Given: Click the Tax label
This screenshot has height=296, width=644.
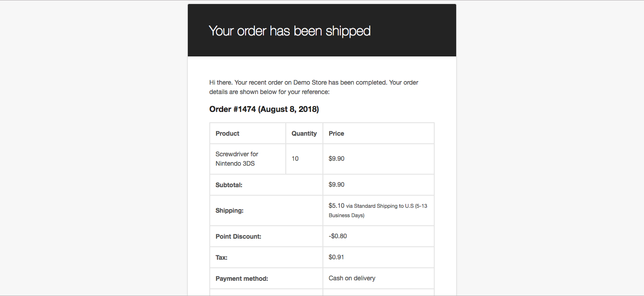Looking at the screenshot, I should [221, 257].
